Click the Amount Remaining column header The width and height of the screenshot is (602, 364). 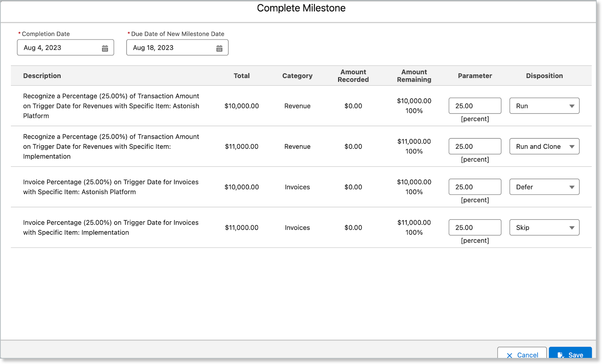click(414, 76)
